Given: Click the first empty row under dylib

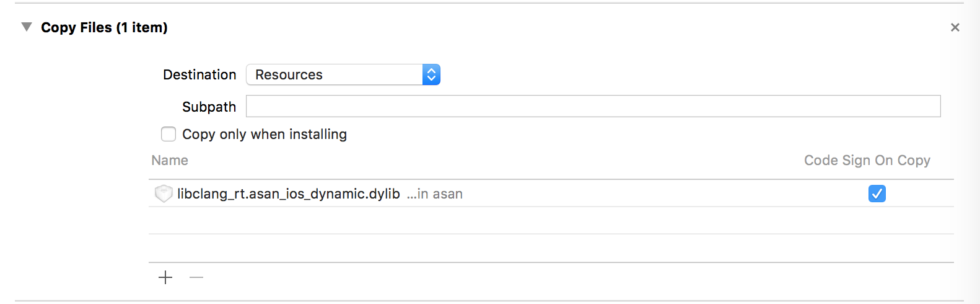Looking at the screenshot, I should coord(551,220).
